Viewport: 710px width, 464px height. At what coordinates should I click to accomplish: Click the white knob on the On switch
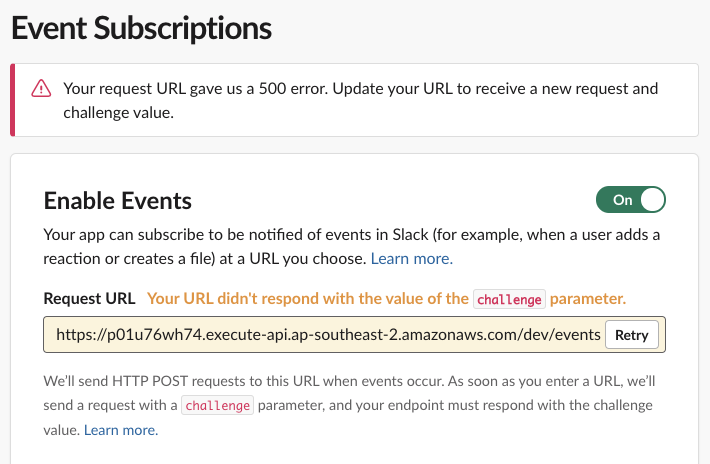[x=652, y=200]
